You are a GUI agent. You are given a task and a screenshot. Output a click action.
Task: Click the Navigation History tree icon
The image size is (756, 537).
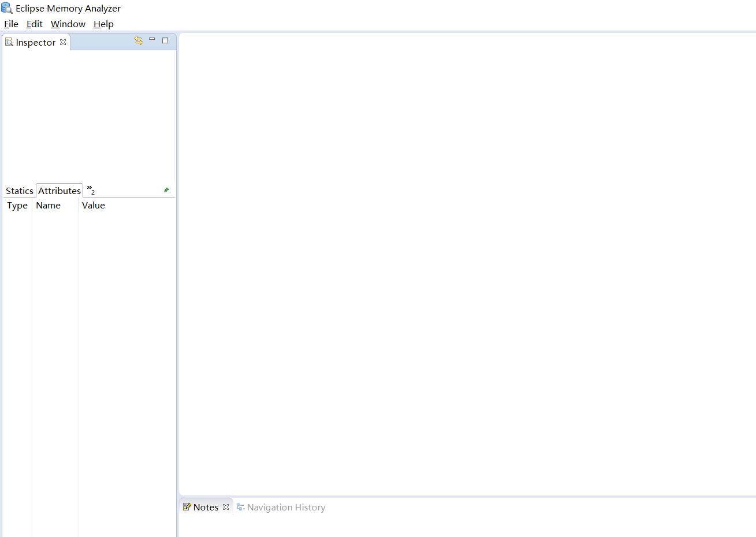click(x=241, y=507)
